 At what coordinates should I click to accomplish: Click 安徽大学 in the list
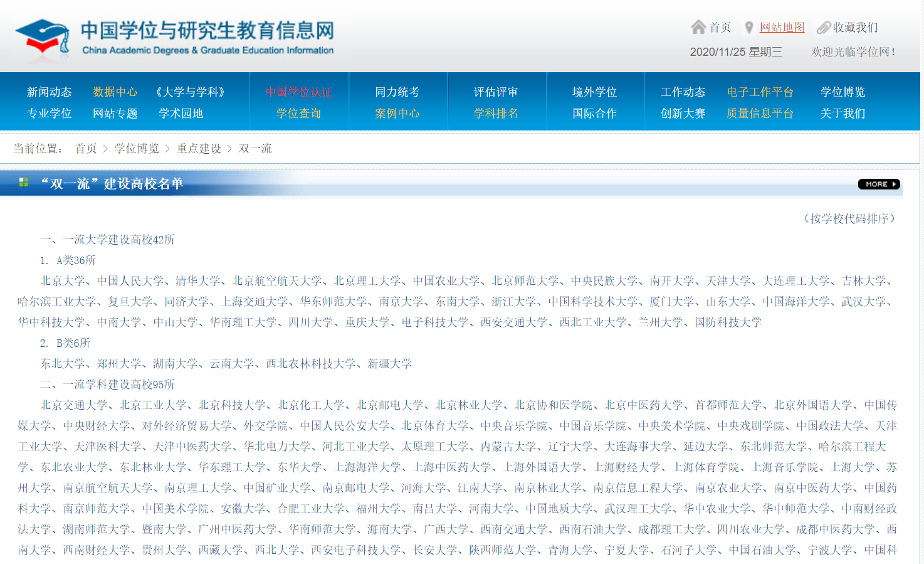point(243,509)
